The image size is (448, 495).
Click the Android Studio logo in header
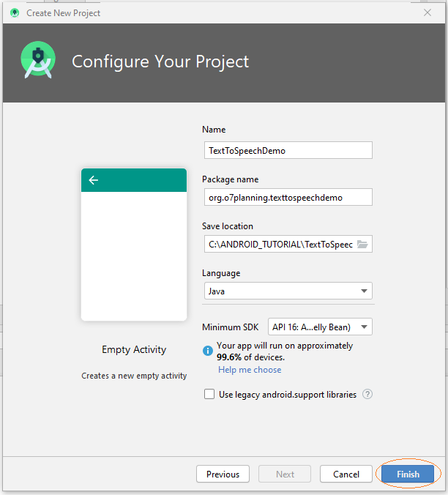(38, 60)
